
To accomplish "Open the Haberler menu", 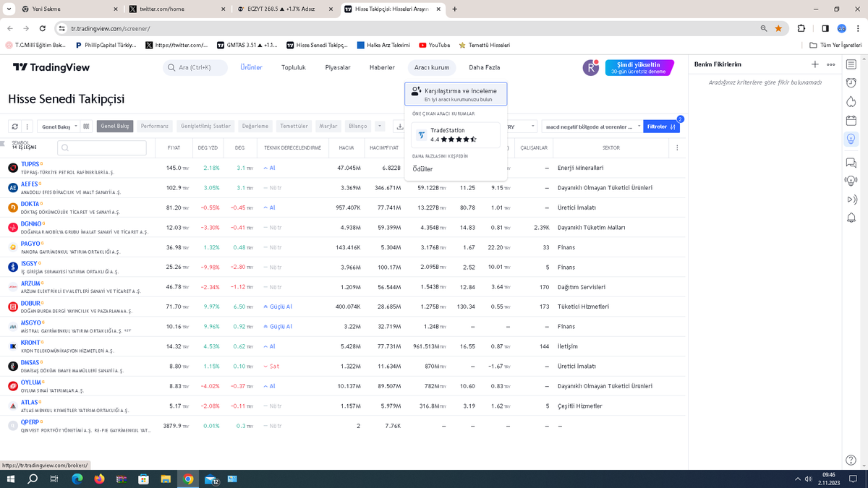I will pos(382,67).
